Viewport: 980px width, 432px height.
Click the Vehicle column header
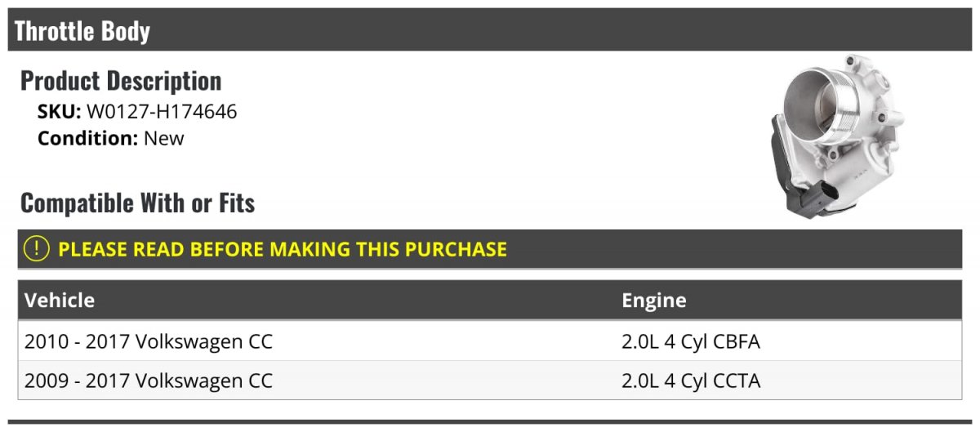click(60, 301)
